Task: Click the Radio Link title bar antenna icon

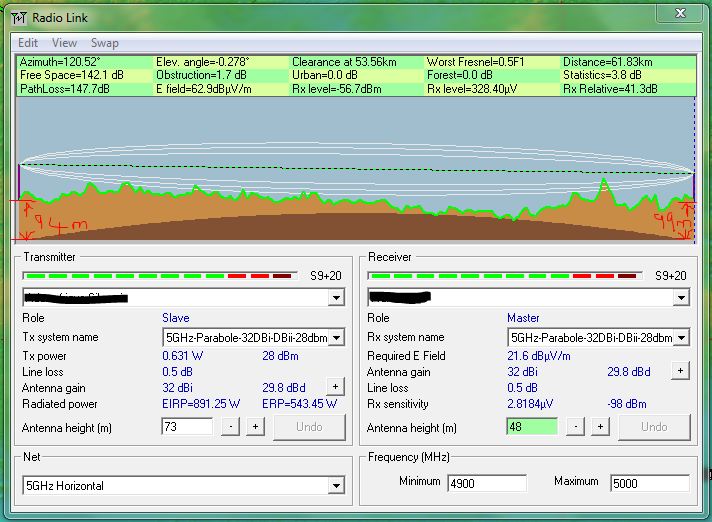Action: pyautogui.click(x=18, y=17)
